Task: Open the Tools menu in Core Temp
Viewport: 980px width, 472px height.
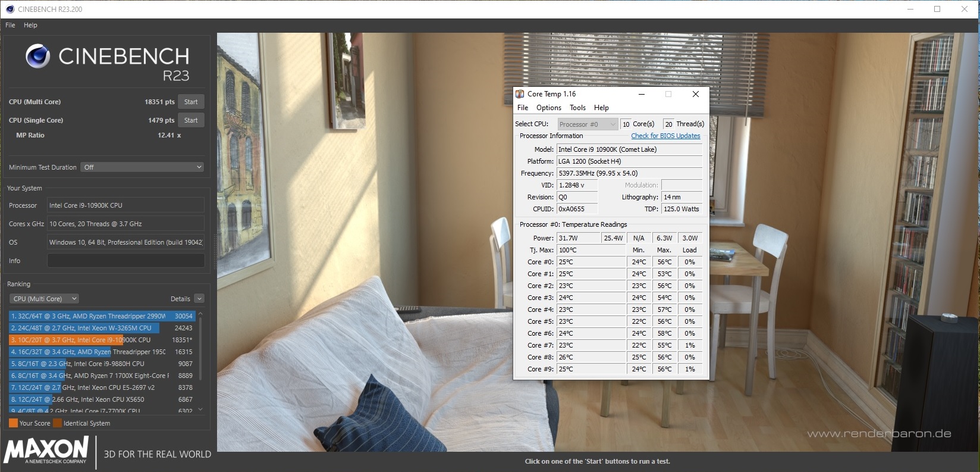Action: (577, 108)
